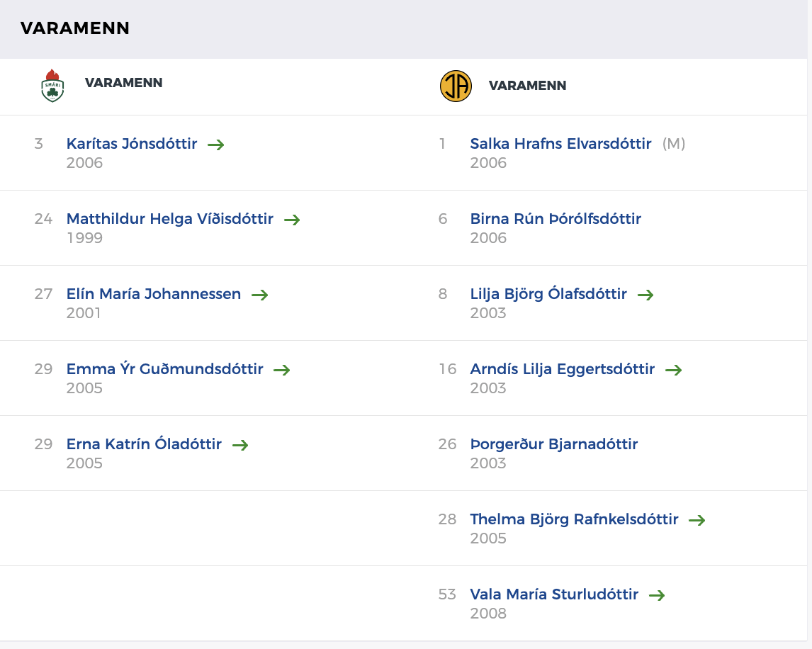
Task: Click substitution arrow beside Vala María Sturludóttir
Action: 657,595
